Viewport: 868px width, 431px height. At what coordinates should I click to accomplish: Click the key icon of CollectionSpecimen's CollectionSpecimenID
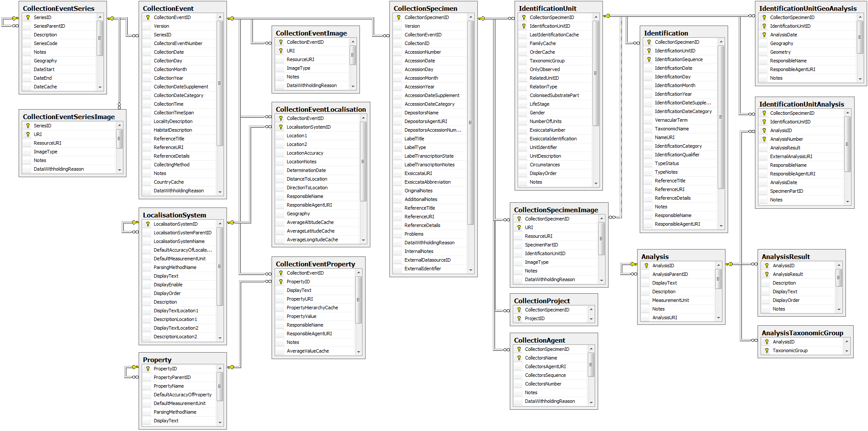[398, 17]
